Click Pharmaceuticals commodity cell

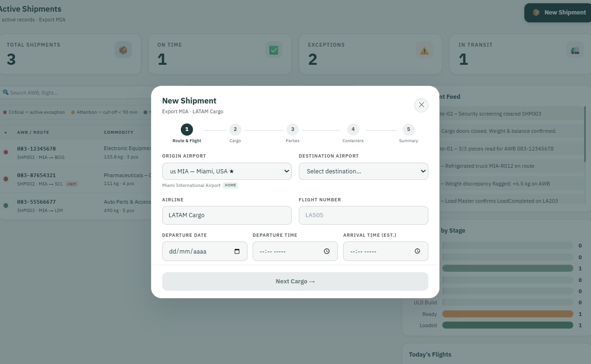tap(127, 179)
